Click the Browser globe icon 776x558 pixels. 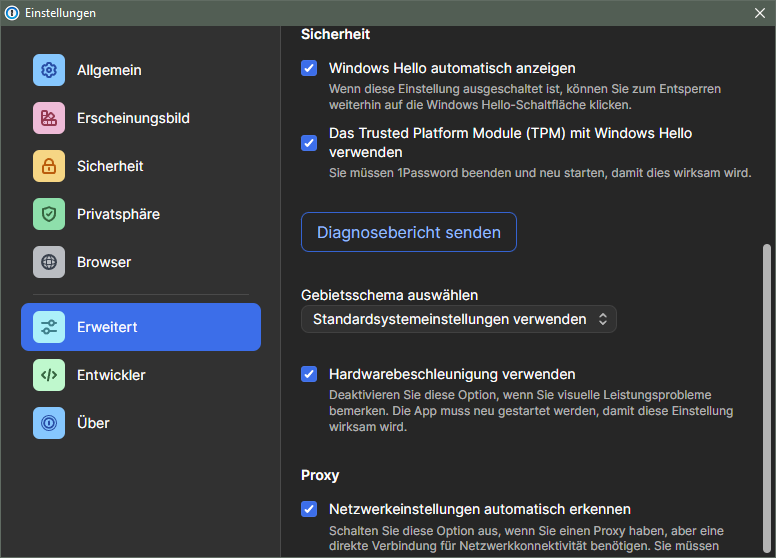[x=49, y=262]
